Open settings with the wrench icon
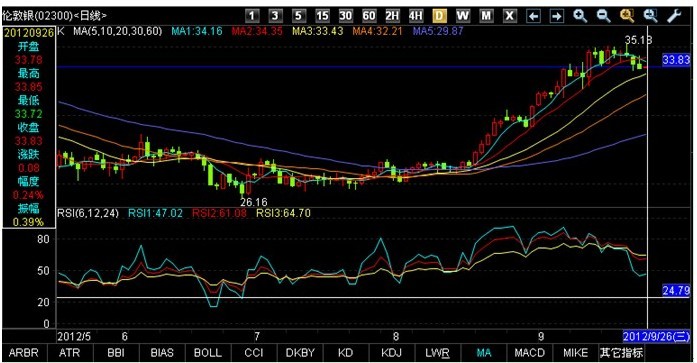The image size is (697, 363). coord(675,16)
